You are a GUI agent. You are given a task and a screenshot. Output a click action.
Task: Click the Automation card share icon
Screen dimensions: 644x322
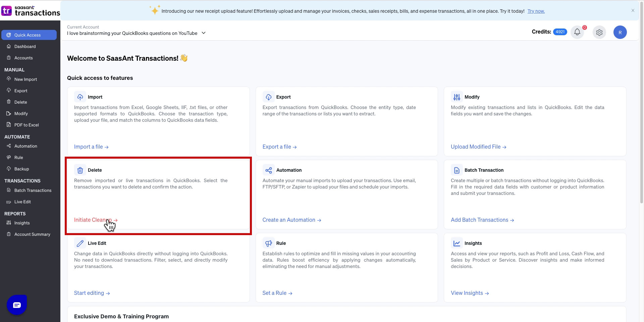point(268,170)
